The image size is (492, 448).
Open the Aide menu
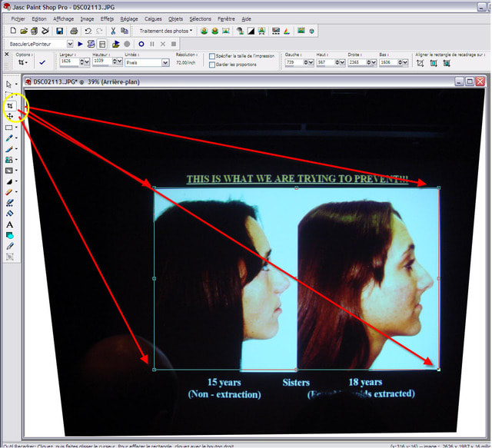coord(246,18)
